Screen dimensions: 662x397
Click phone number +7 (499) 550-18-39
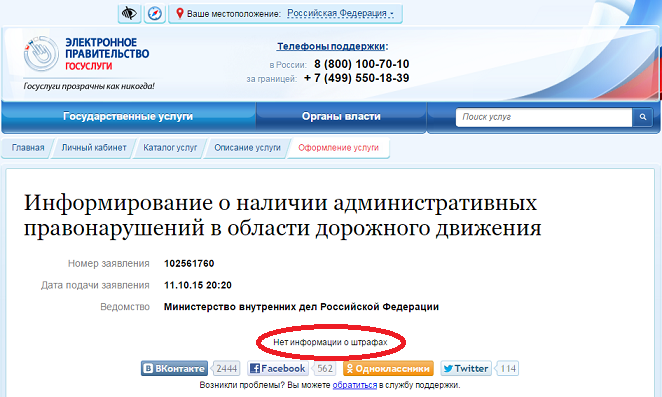356,78
